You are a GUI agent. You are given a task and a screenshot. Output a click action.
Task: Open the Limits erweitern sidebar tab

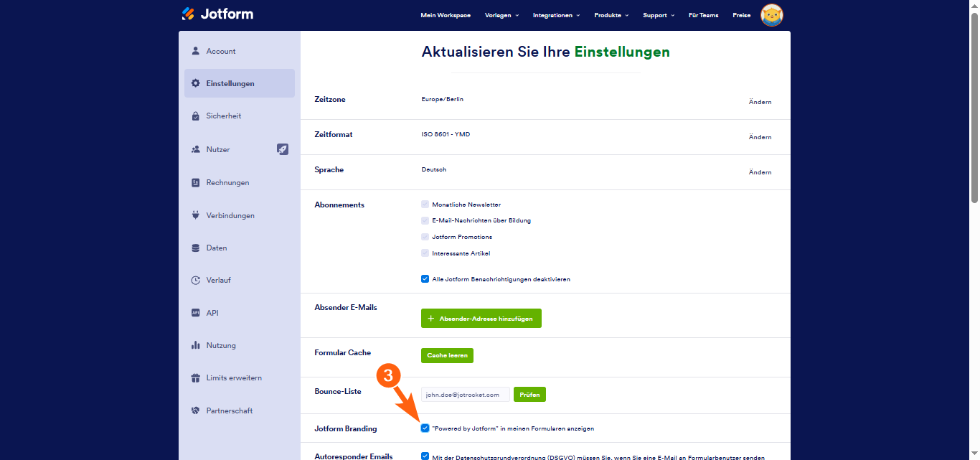(x=240, y=377)
